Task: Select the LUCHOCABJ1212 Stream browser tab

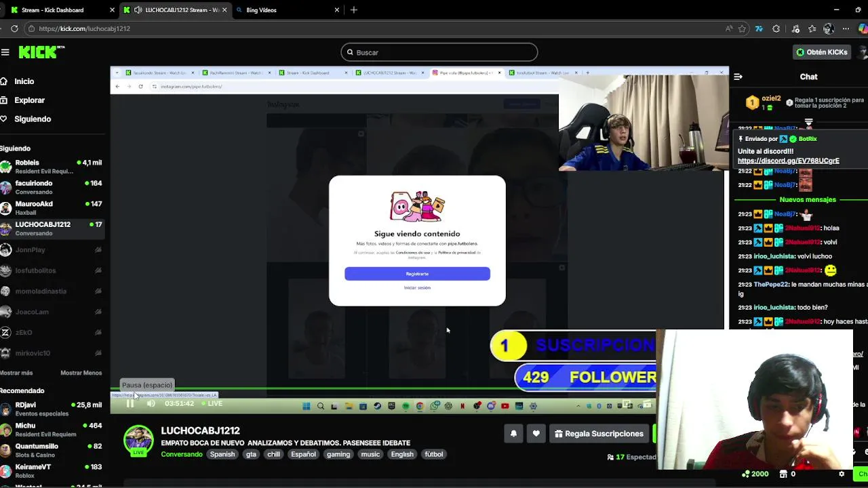Action: [x=175, y=10]
